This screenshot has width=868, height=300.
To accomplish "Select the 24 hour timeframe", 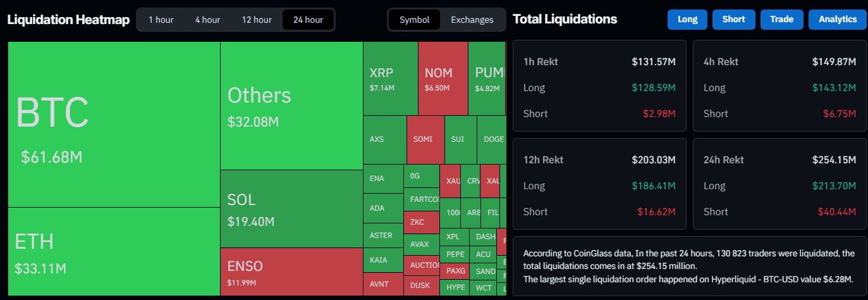I will click(x=308, y=20).
